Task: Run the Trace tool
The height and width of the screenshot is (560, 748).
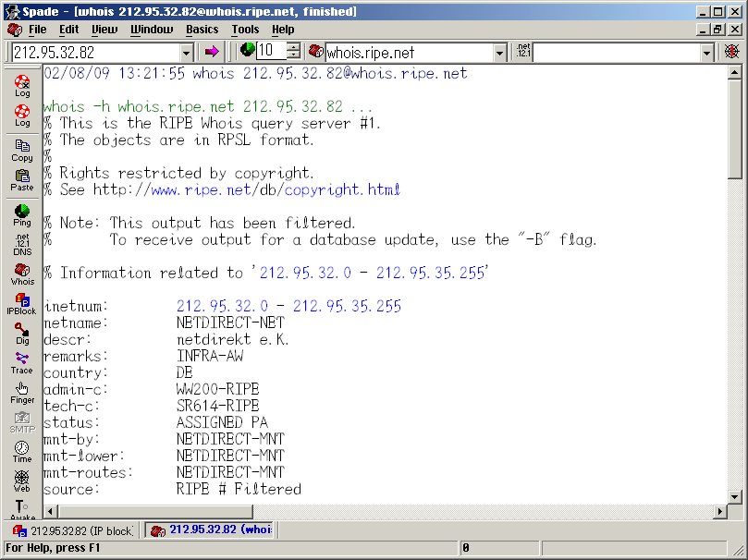Action: tap(22, 363)
